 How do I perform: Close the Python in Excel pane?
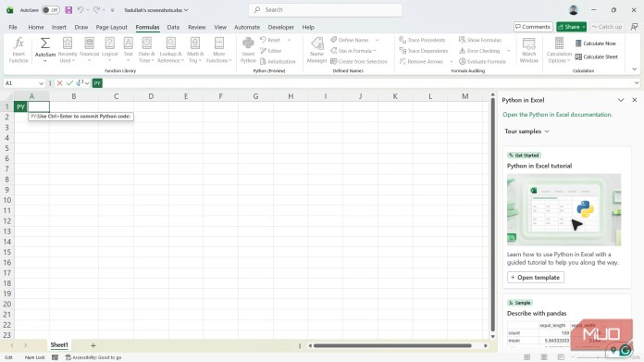click(x=634, y=100)
